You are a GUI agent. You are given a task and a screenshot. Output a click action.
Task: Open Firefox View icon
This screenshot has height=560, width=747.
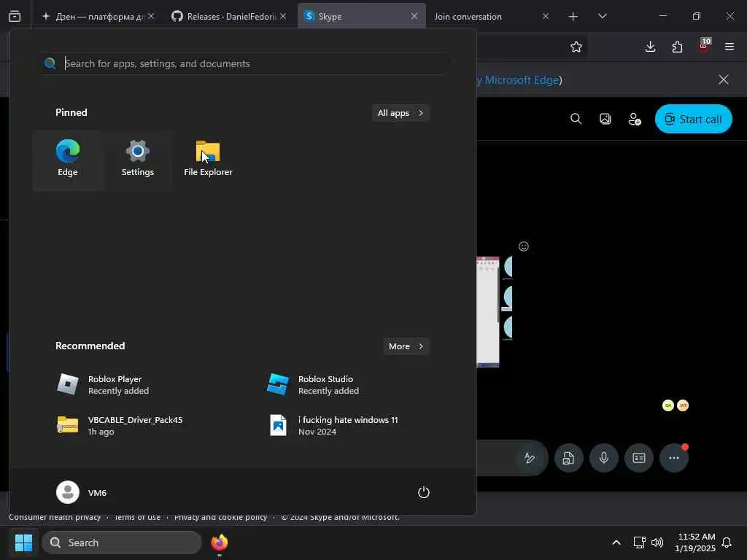(15, 16)
